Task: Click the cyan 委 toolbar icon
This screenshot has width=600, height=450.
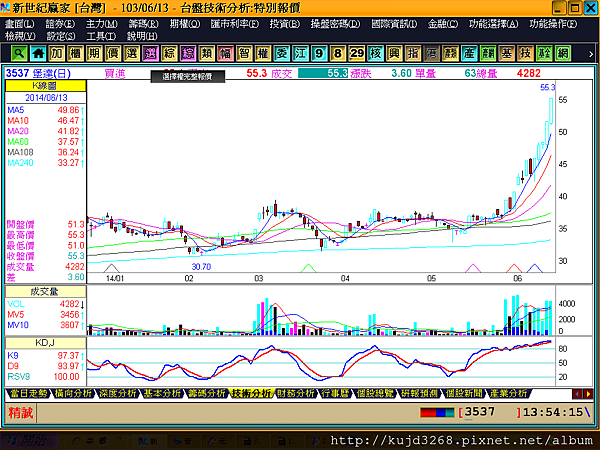Action: pyautogui.click(x=282, y=53)
